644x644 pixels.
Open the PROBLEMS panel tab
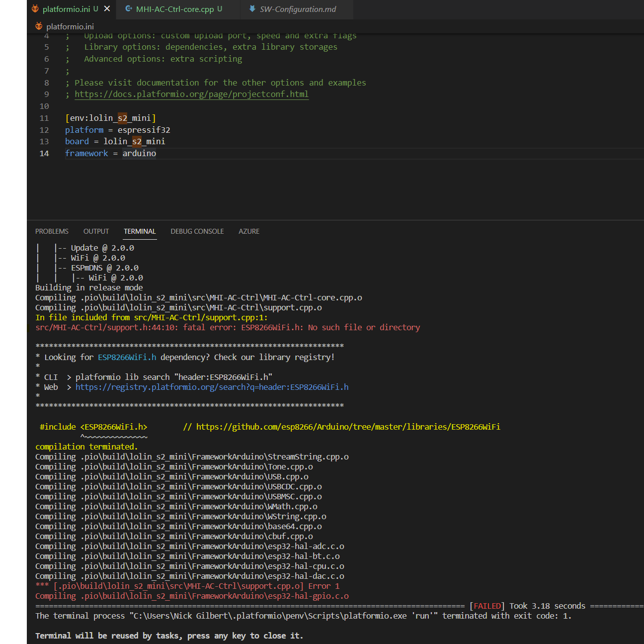[x=52, y=231]
